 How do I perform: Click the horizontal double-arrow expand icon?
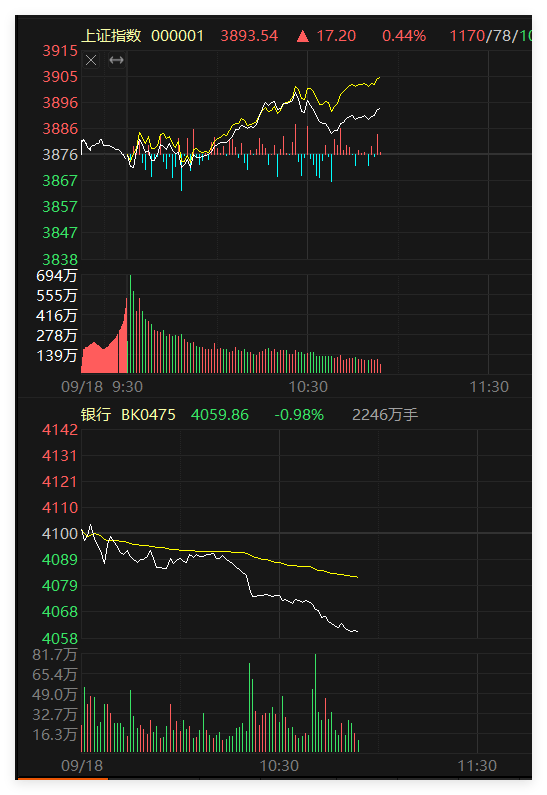[117, 60]
